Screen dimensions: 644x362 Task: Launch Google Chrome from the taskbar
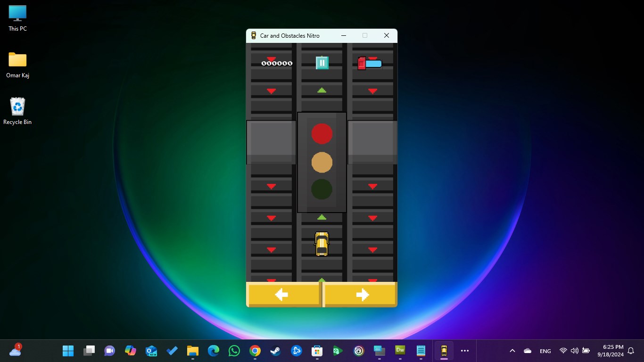[255, 351]
